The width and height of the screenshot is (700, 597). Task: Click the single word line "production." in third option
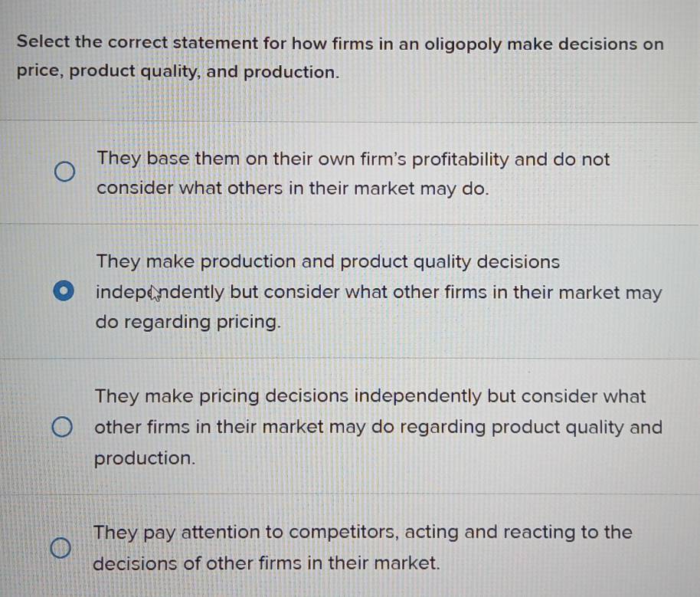coord(145,458)
